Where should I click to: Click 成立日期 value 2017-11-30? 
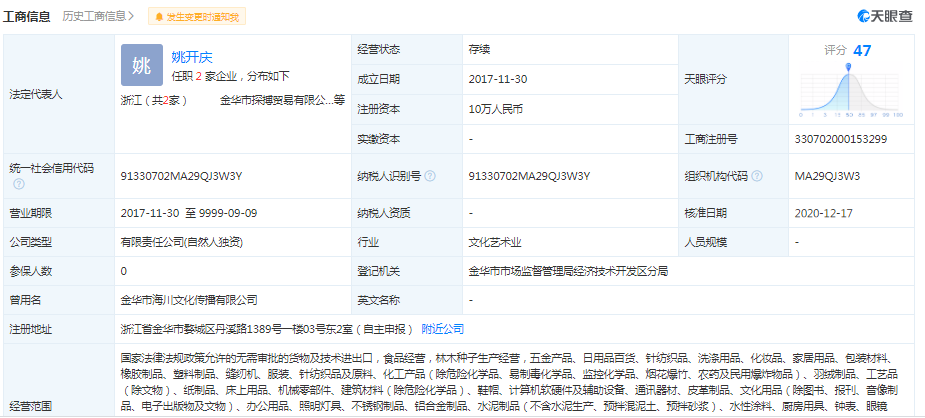pyautogui.click(x=498, y=79)
